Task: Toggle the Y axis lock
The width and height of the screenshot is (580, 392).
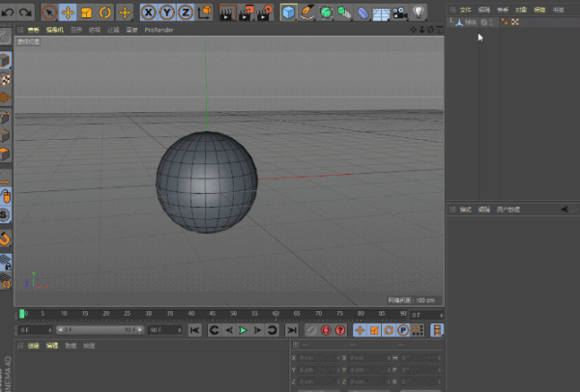Action: pos(167,13)
